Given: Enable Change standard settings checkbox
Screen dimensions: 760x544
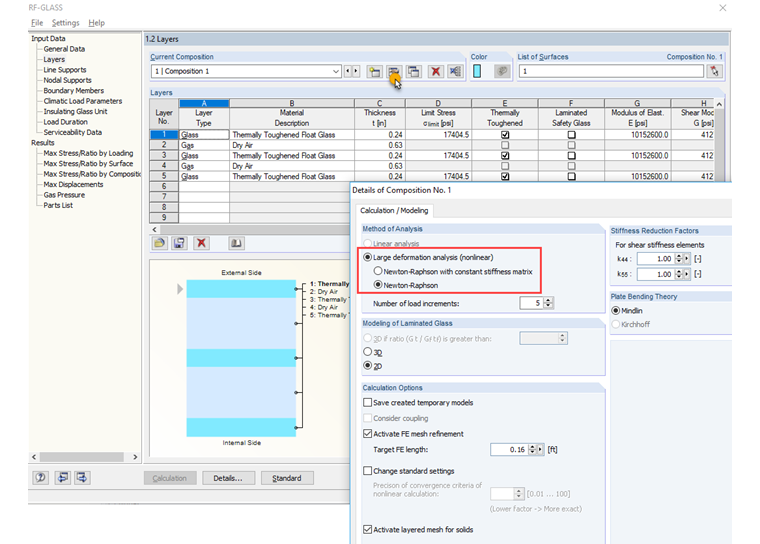Looking at the screenshot, I should pyautogui.click(x=368, y=471).
